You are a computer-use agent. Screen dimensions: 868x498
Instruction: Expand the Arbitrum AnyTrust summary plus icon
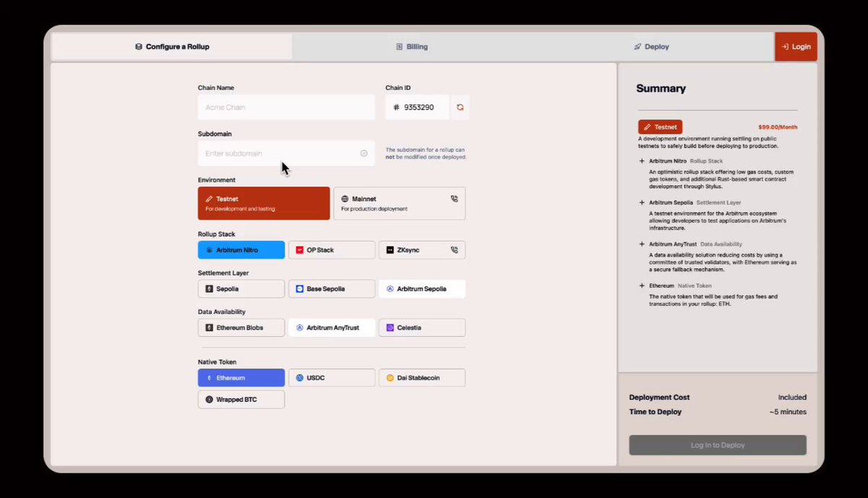642,244
